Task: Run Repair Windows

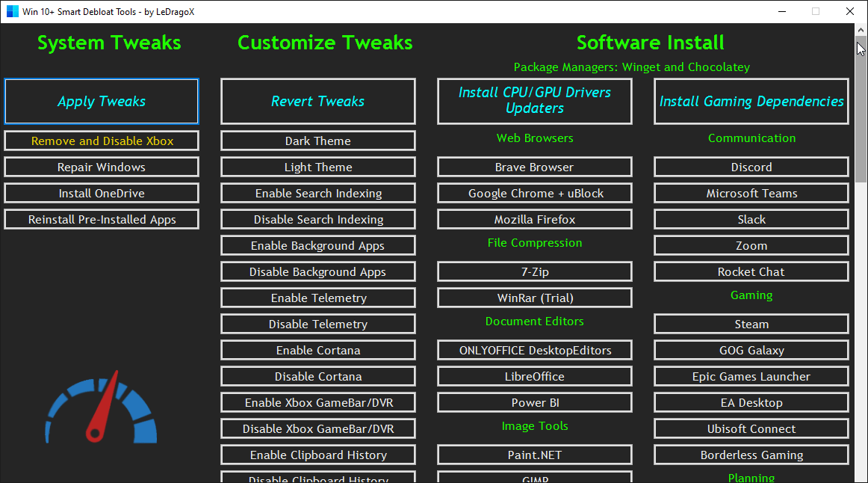Action: tap(102, 167)
